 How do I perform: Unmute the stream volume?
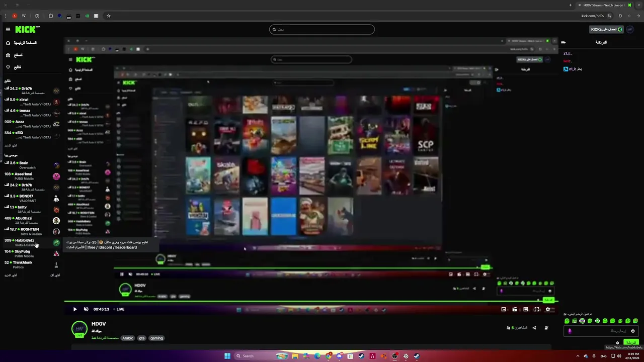(x=86, y=309)
